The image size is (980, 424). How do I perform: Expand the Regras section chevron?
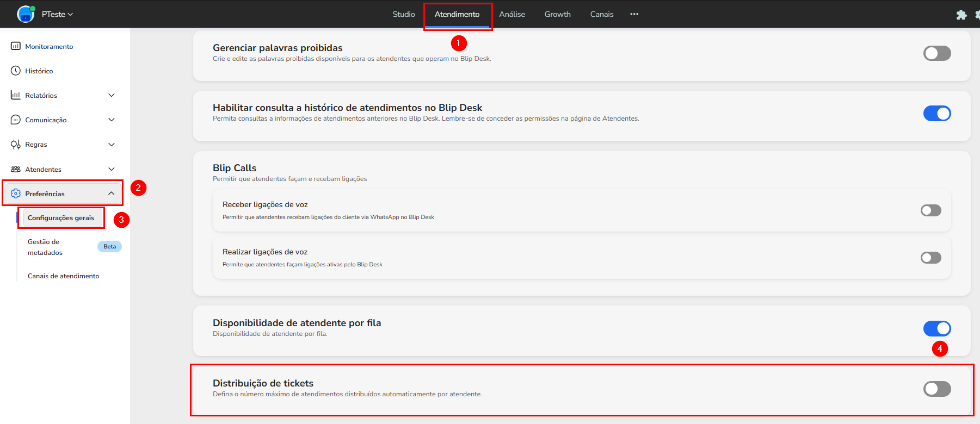coord(112,145)
